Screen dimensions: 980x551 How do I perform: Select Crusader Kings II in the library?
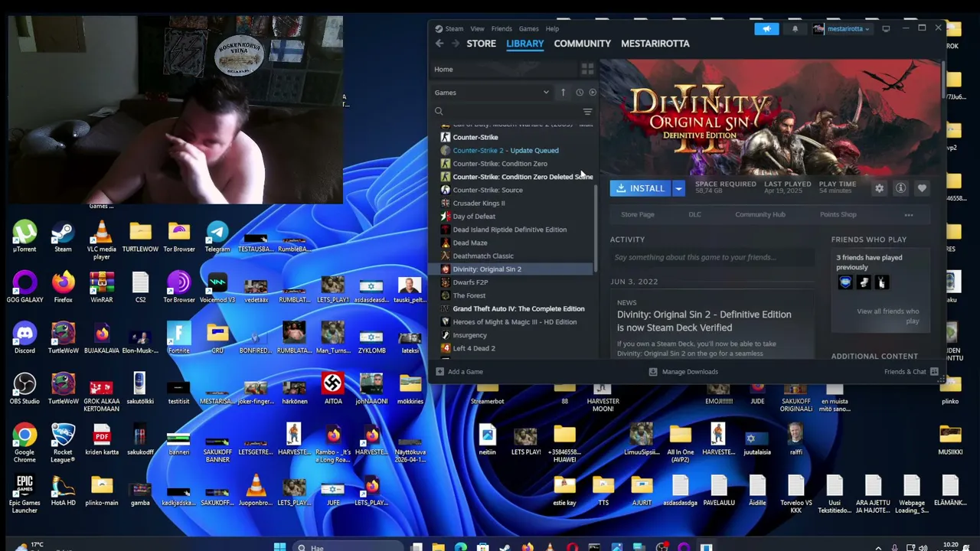pos(479,204)
